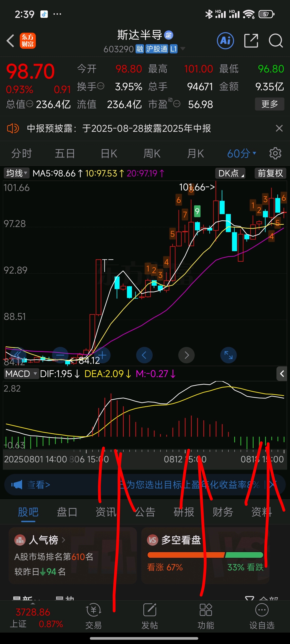Select the 财务 tab
Image resolution: width=290 pixels, height=644 pixels.
223,512
